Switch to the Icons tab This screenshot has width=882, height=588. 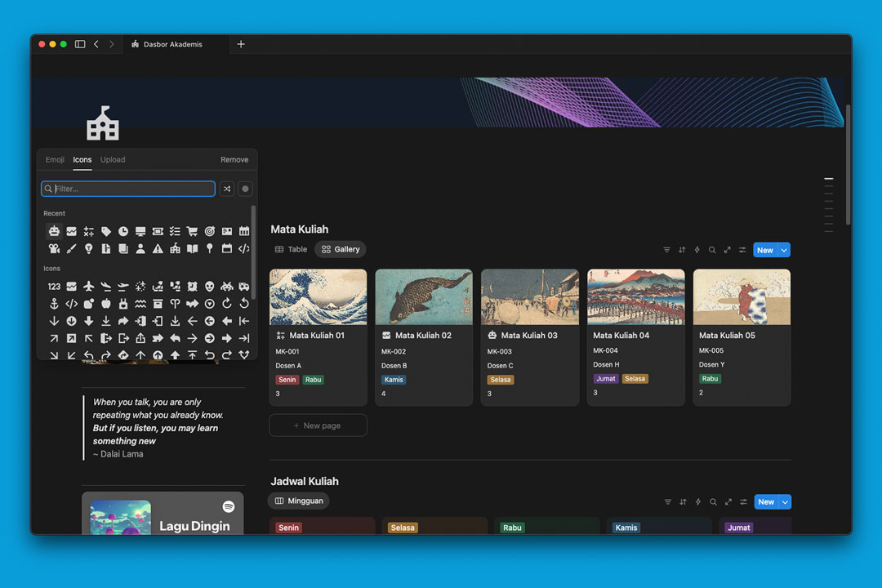pos(82,160)
